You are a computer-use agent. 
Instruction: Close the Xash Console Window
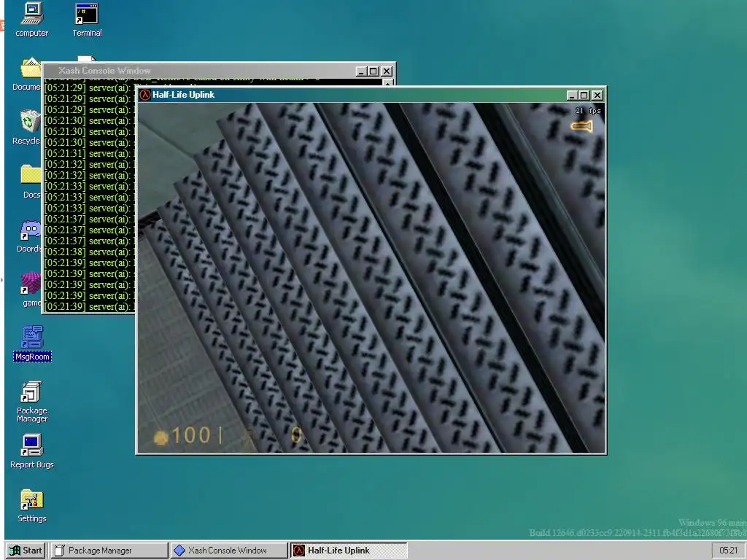point(387,71)
